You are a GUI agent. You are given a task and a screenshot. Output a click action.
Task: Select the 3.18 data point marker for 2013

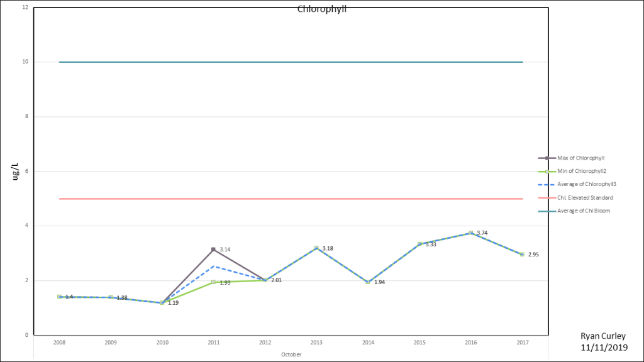pos(316,248)
